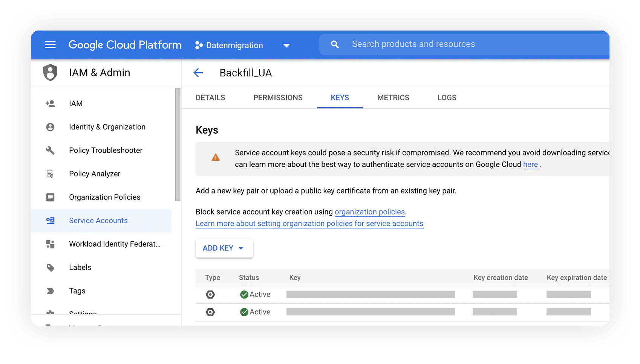640x364 pixels.
Task: Click the search magnifier icon
Action: coord(335,44)
